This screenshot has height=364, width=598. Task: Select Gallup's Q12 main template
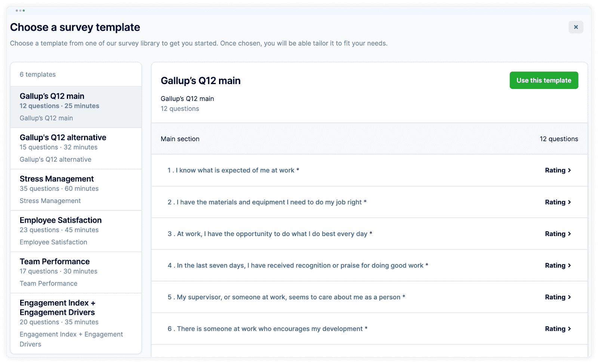tap(75, 107)
